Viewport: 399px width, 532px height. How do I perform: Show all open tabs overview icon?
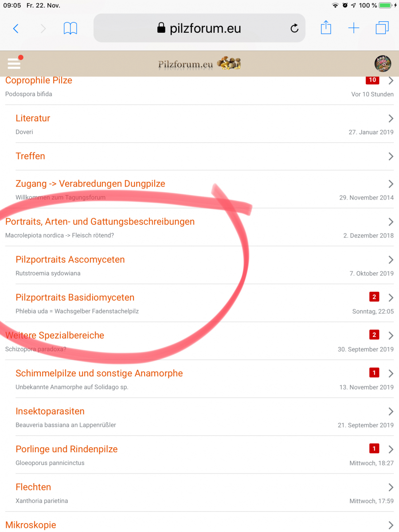pyautogui.click(x=382, y=28)
